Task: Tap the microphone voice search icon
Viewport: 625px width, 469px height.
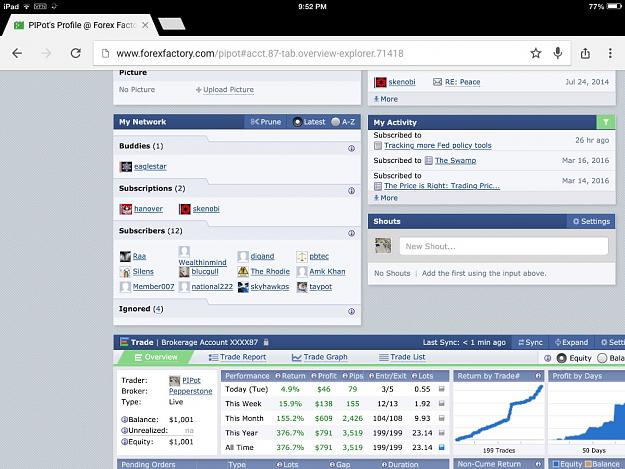Action: pyautogui.click(x=558, y=53)
